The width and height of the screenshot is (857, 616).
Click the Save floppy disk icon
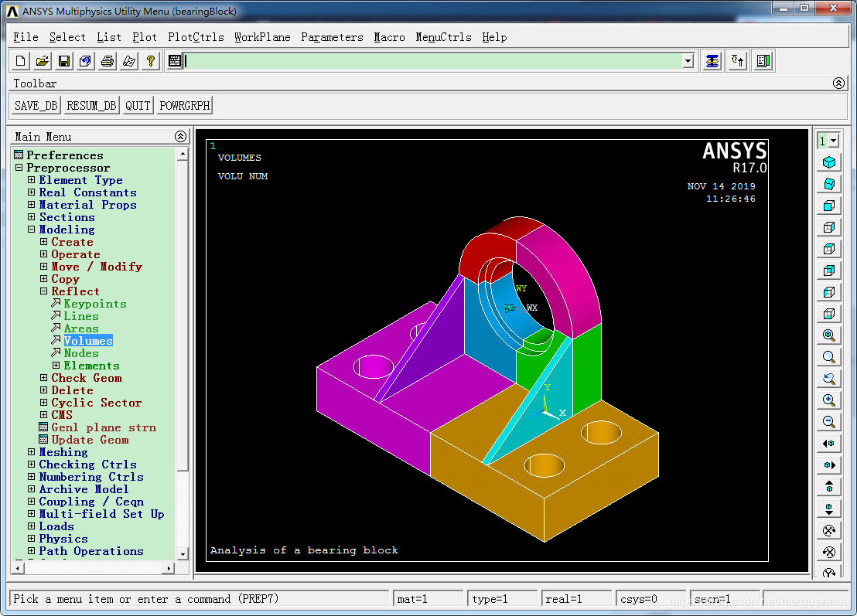tap(64, 61)
